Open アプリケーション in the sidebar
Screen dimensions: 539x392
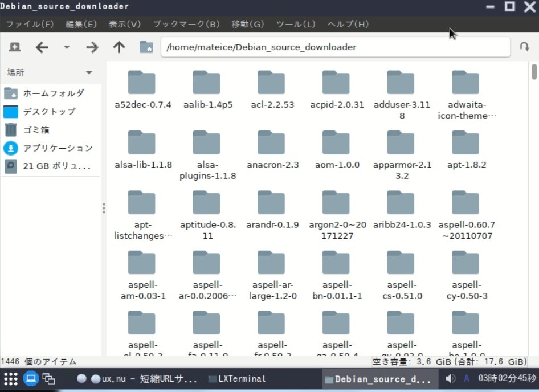point(51,148)
